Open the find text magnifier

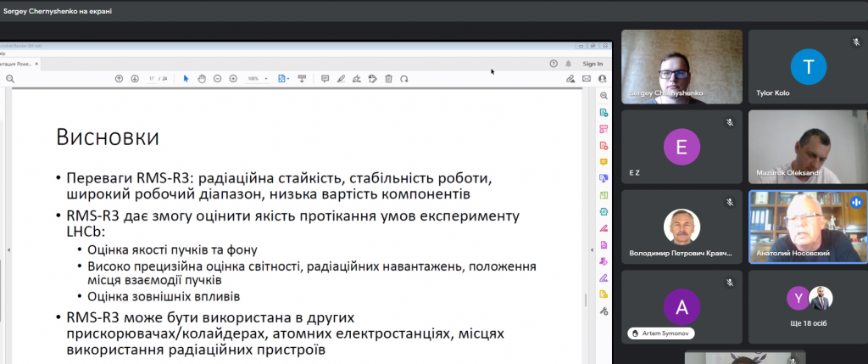10,79
